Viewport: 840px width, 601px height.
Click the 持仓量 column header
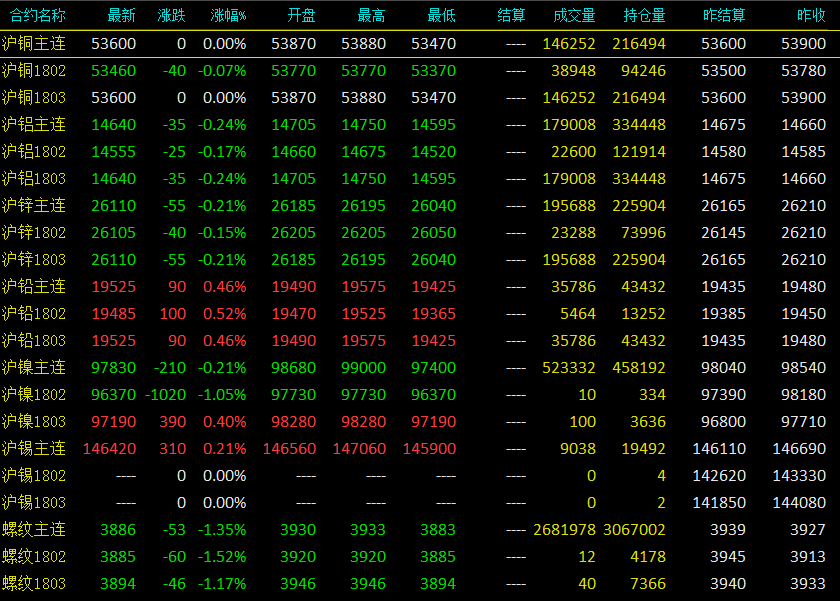[644, 16]
